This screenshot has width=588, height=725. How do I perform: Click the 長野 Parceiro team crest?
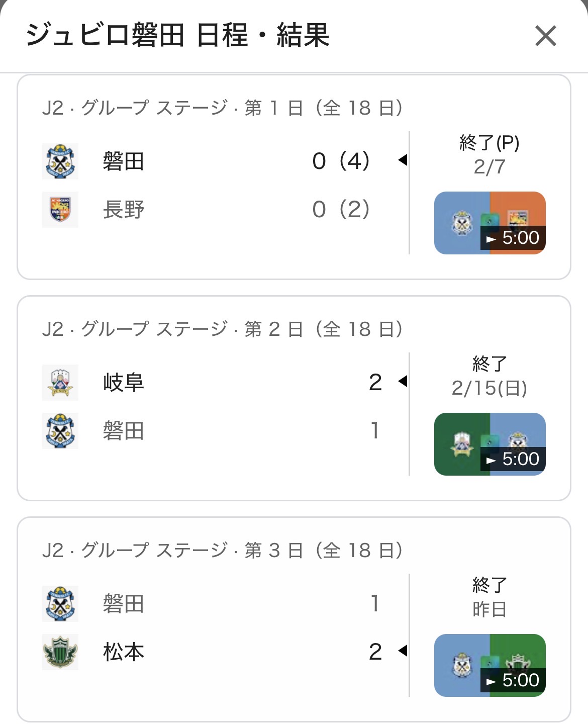60,210
